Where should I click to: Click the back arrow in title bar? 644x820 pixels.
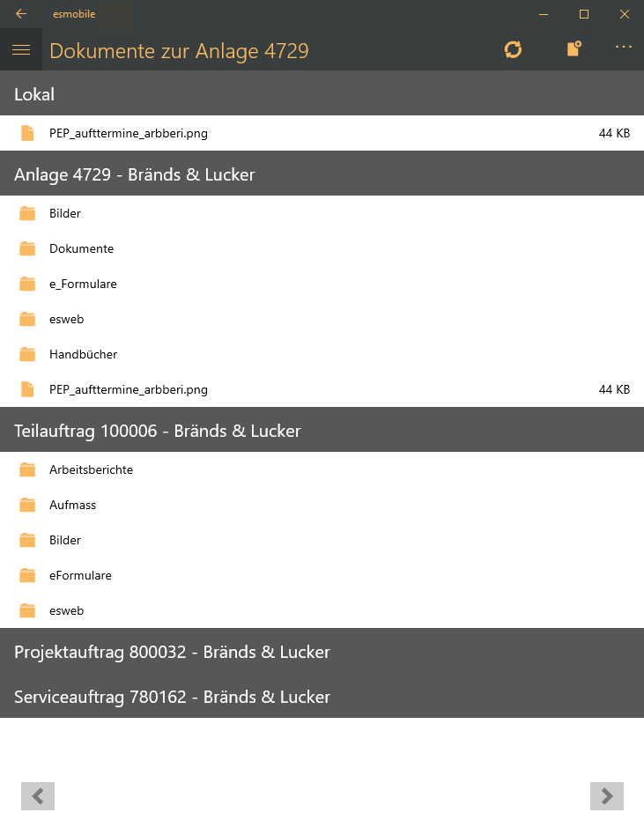pos(21,14)
